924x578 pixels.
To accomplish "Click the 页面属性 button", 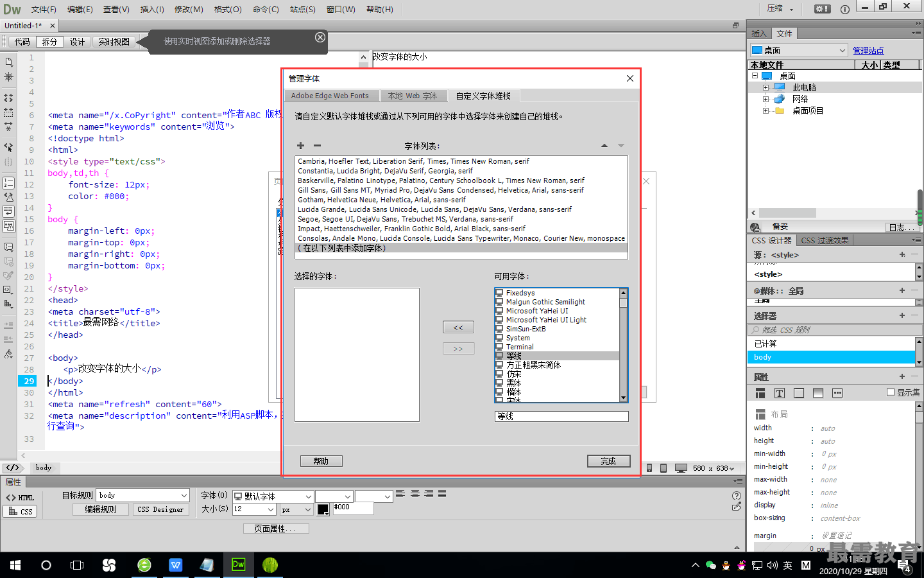I will (276, 529).
